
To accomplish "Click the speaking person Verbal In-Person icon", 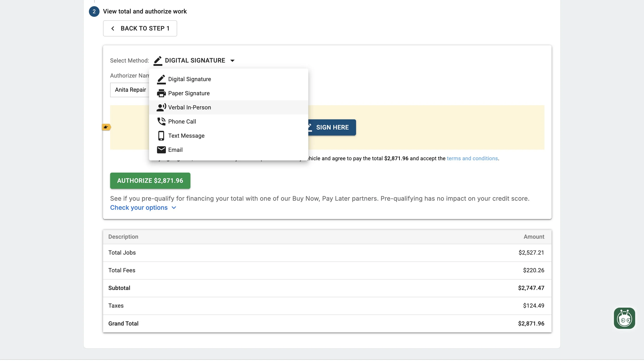I will click(161, 107).
